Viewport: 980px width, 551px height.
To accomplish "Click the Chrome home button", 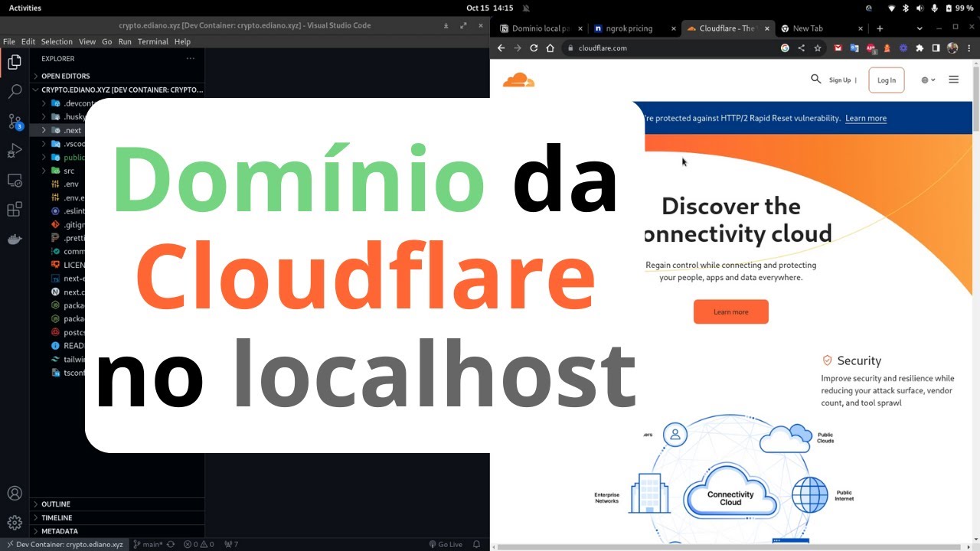I will click(x=550, y=48).
